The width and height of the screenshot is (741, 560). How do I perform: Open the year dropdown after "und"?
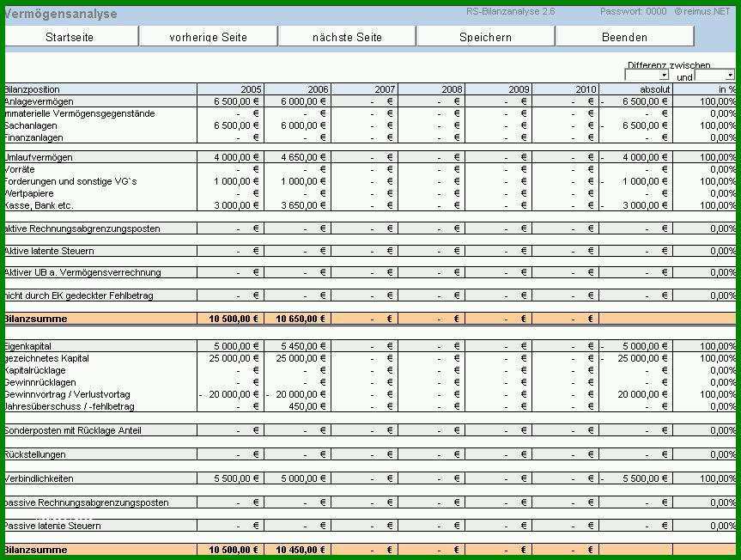pos(714,75)
